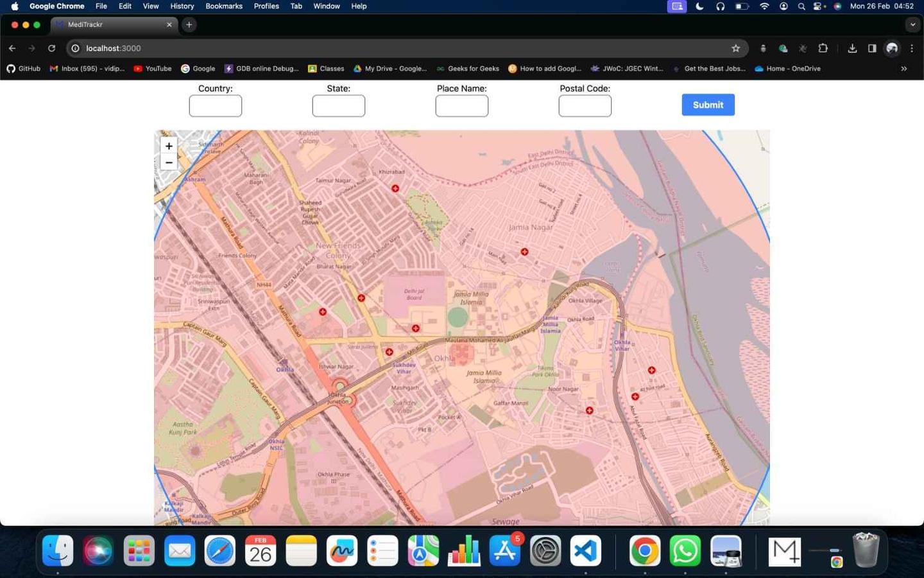Screen dimensions: 924x578
Task: Open GDB online Debugger bookmark
Action: (x=261, y=68)
